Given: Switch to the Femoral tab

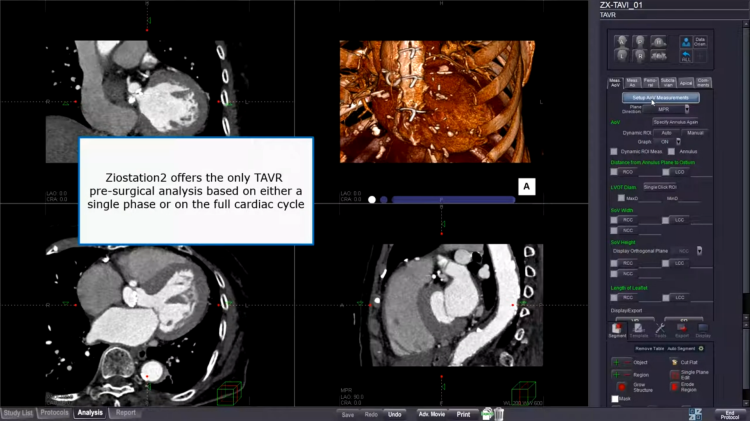Looking at the screenshot, I should [650, 83].
